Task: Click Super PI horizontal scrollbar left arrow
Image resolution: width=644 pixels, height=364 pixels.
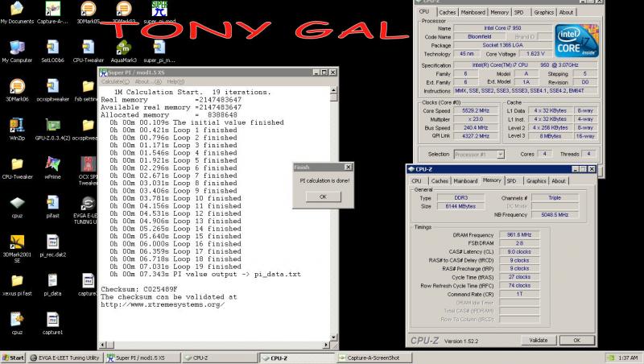Action: click(103, 345)
